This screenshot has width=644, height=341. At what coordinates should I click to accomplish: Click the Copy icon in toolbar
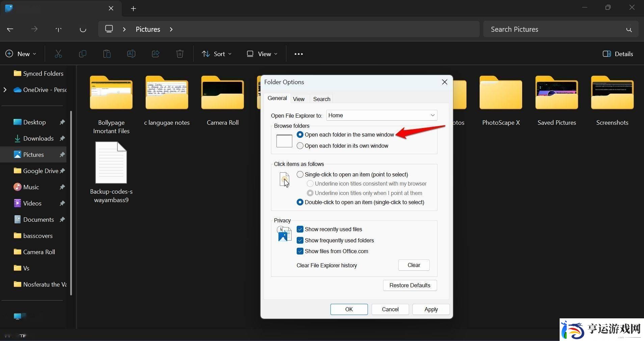82,54
